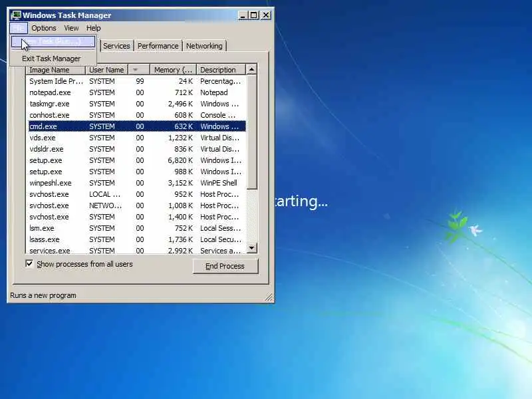The height and width of the screenshot is (399, 532).
Task: Click the process list scroll down arrow
Action: pos(251,248)
